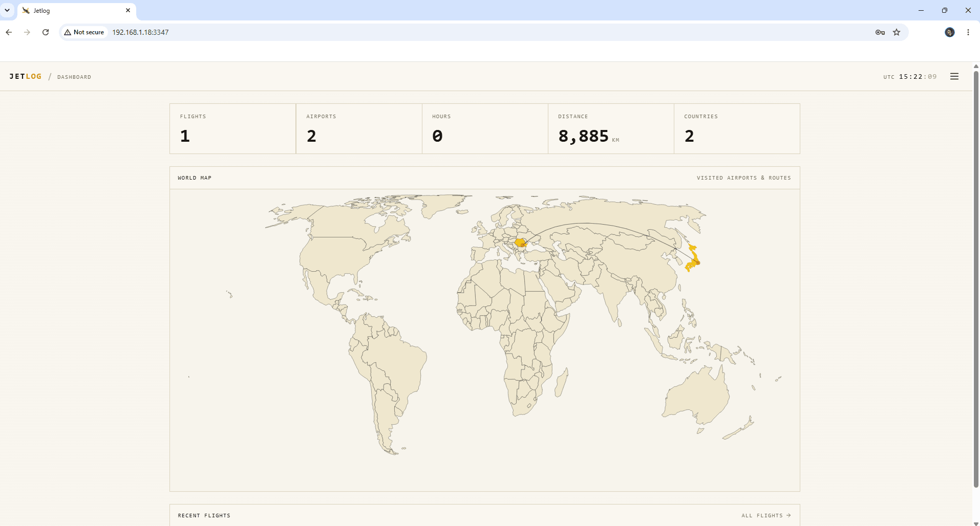Click the page vertical scrollbar
Viewport: 980px width, 526px height.
(x=976, y=279)
